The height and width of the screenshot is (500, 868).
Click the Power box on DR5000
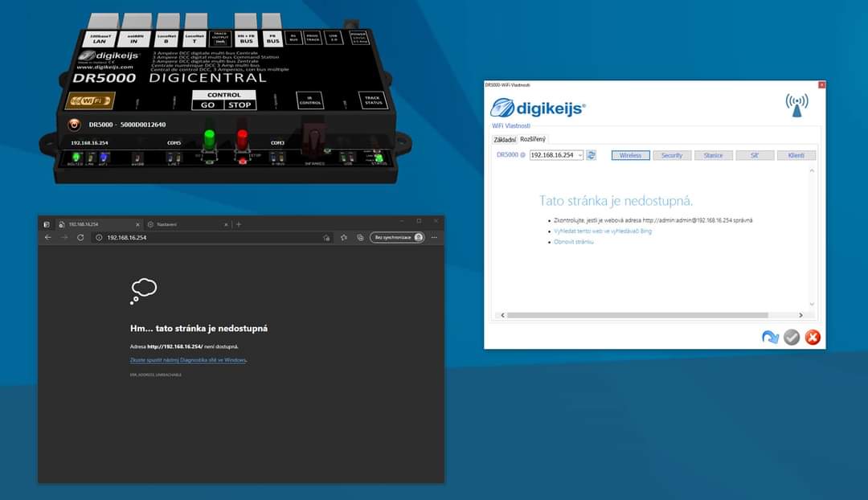click(360, 37)
